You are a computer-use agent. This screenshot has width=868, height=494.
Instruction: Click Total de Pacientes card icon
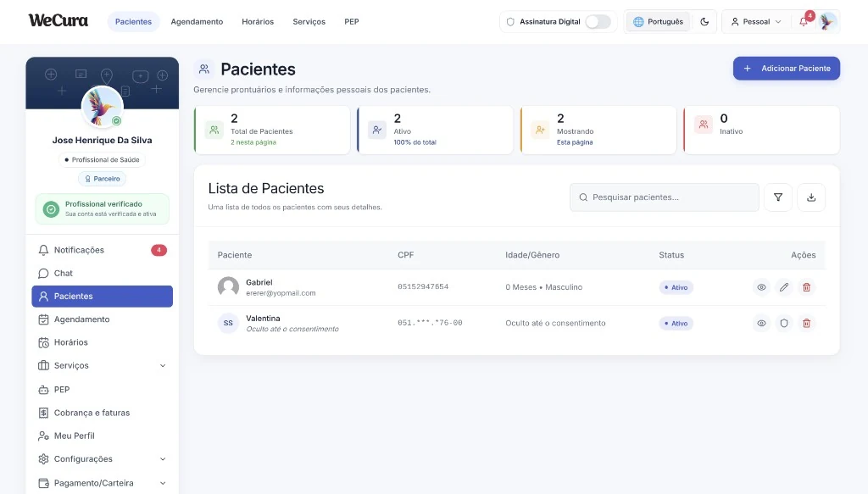(214, 130)
